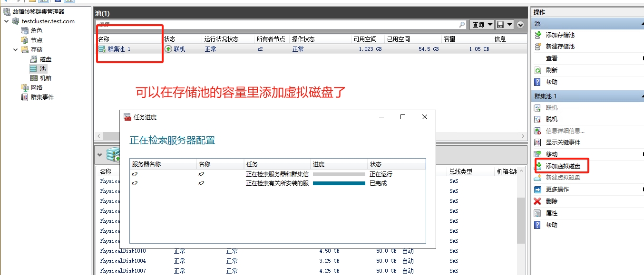644x275 pixels.
Task: Click the 1.05 TB capacity cell
Action: tap(479, 49)
